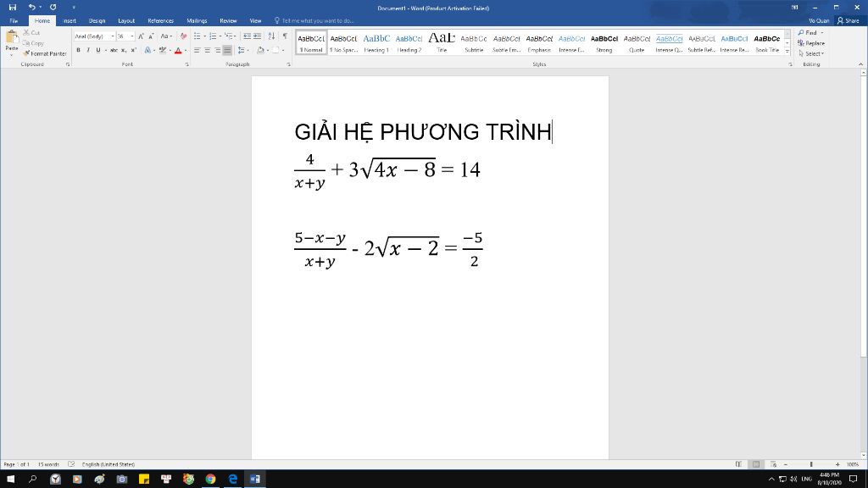Center align the paragraph
Image resolution: width=868 pixels, height=488 pixels.
coord(207,50)
